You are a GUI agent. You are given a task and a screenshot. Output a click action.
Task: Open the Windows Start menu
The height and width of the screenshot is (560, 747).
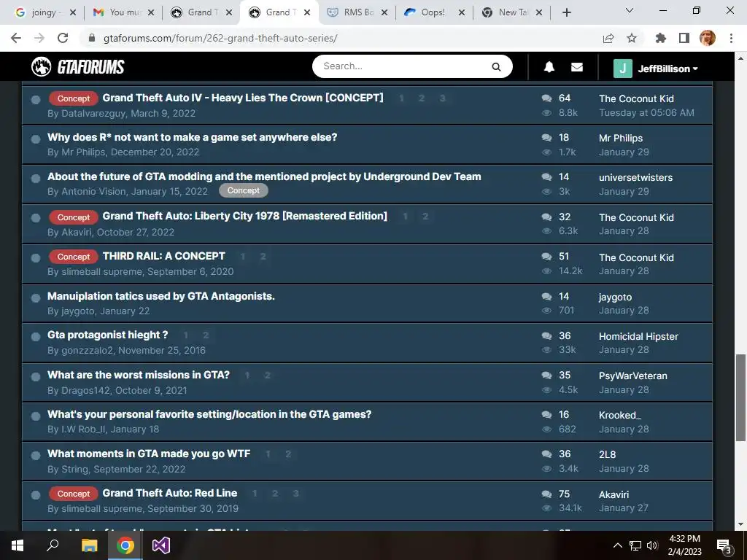coord(18,545)
